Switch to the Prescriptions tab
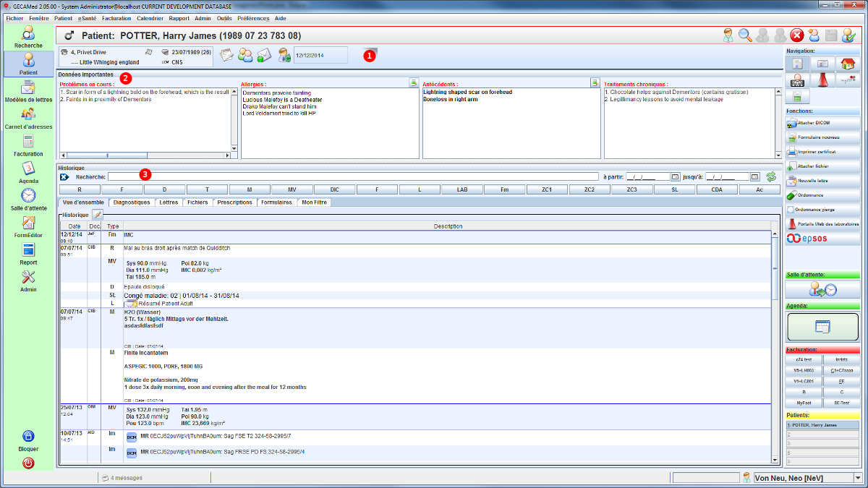 [x=234, y=202]
